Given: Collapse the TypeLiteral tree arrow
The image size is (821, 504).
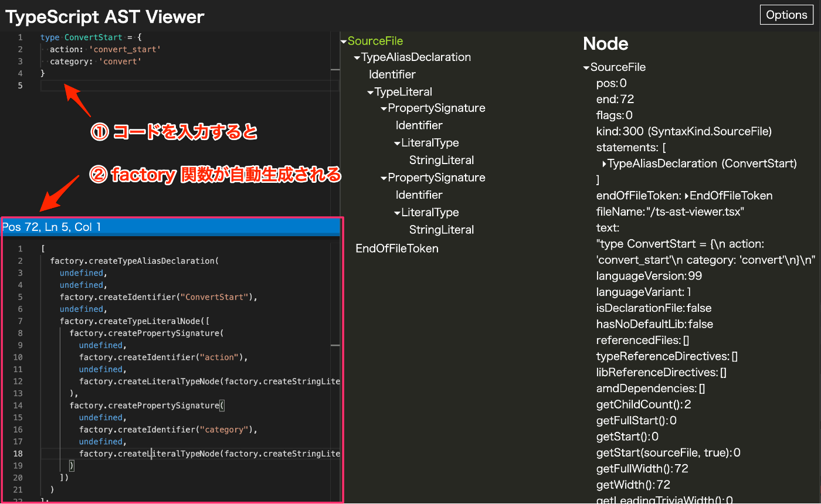Looking at the screenshot, I should coord(371,92).
